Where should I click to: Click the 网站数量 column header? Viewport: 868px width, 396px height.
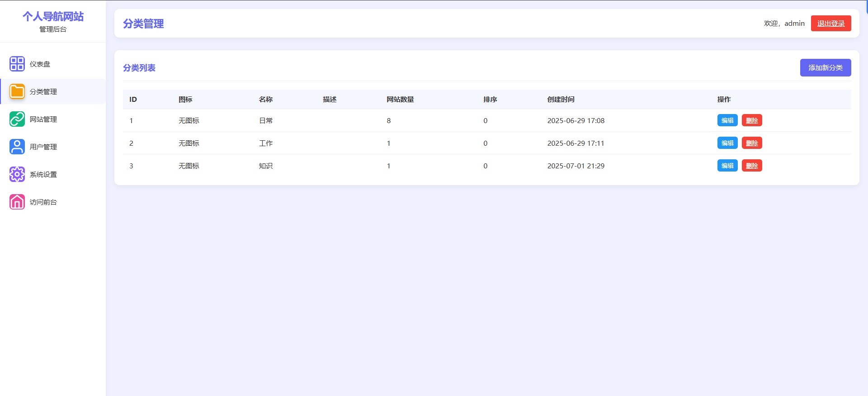point(400,100)
